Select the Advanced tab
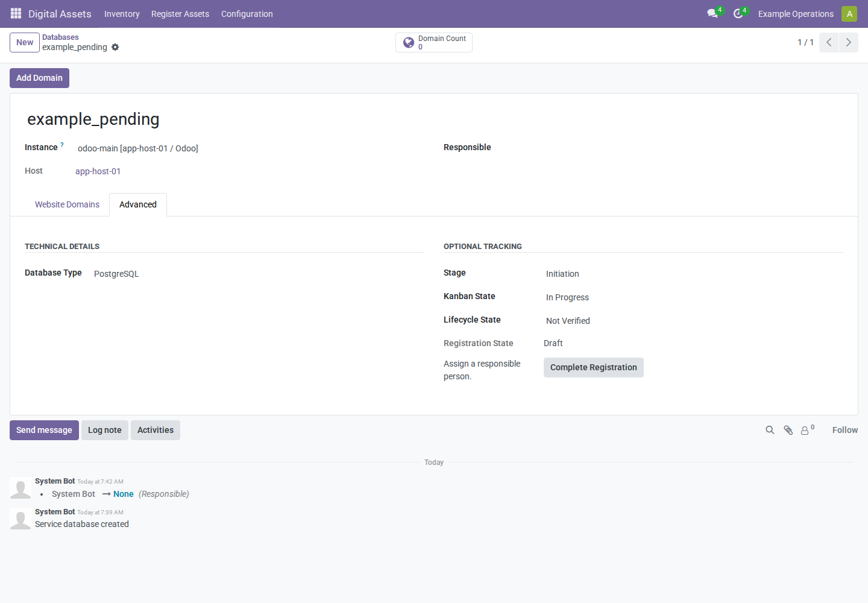868x603 pixels. click(138, 204)
